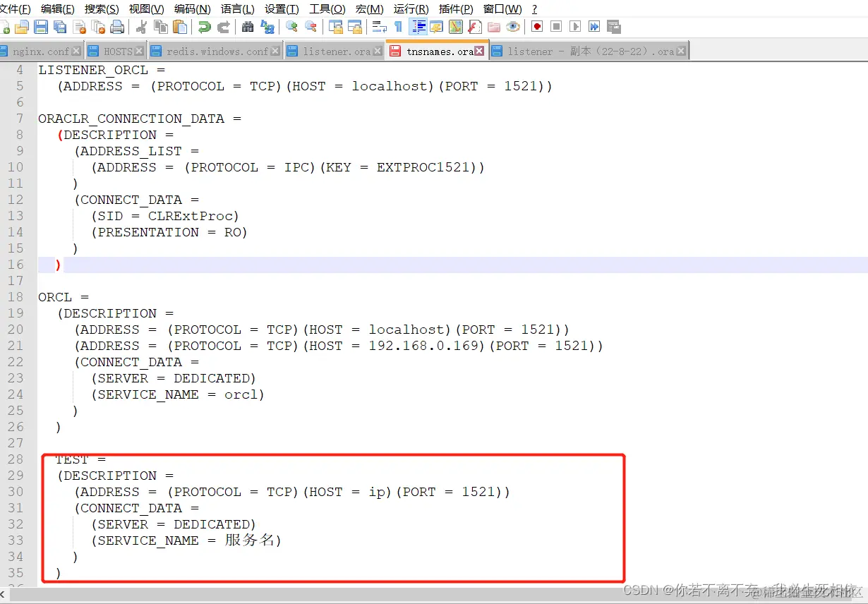Click the Open file folder icon
The height and width of the screenshot is (604, 868).
tap(22, 27)
